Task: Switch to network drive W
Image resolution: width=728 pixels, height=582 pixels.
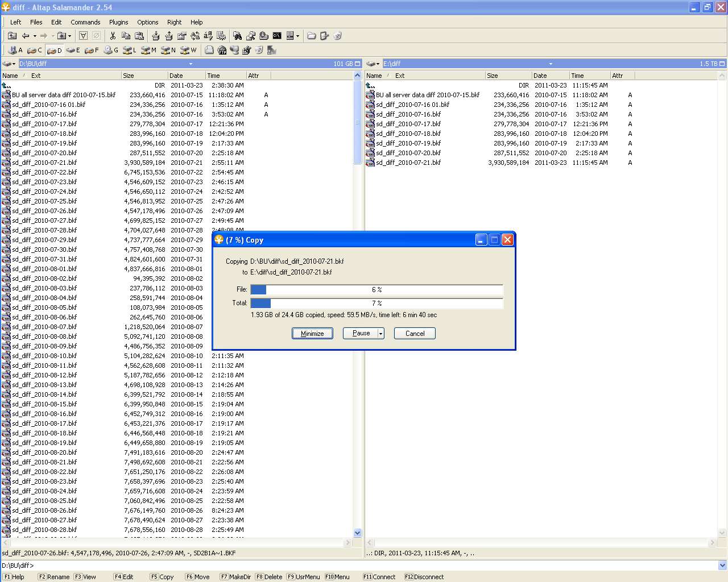Action: 188,50
